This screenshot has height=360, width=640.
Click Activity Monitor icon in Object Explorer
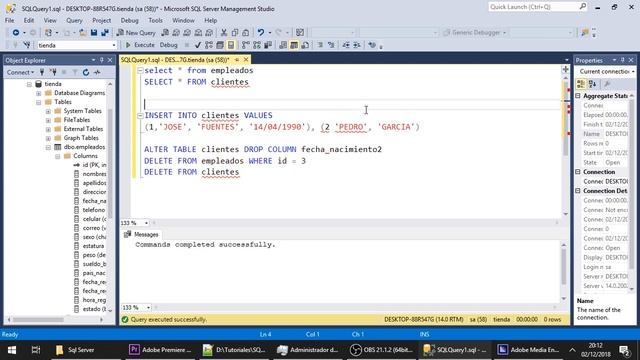[97, 72]
